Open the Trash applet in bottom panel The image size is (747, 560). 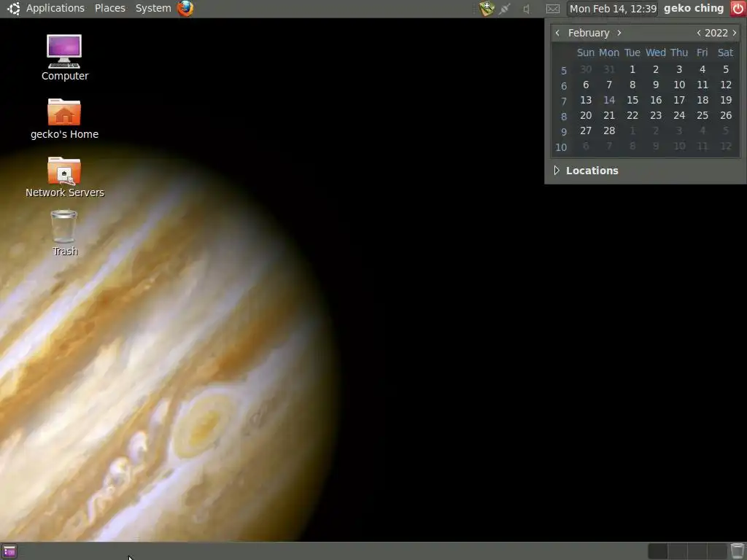point(738,551)
